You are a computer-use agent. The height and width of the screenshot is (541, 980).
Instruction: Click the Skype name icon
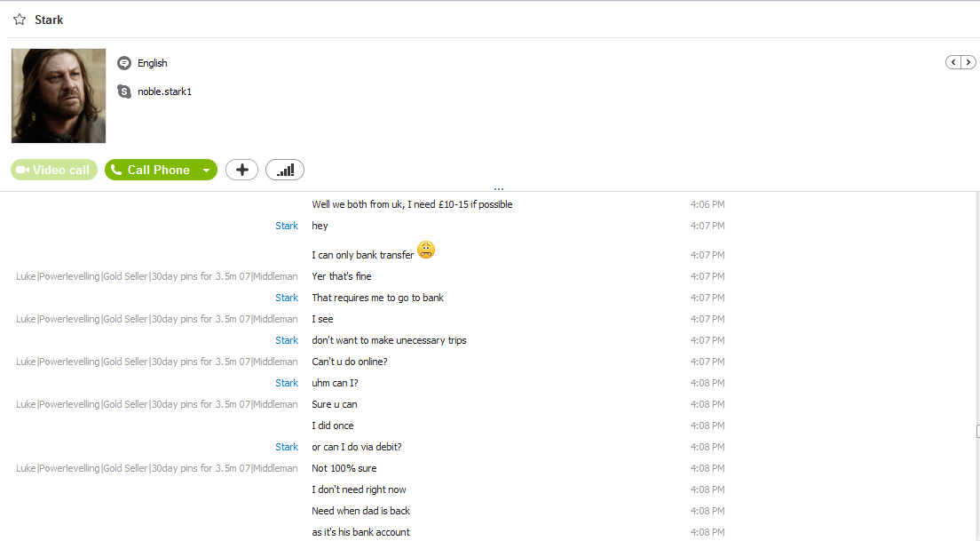click(x=124, y=91)
